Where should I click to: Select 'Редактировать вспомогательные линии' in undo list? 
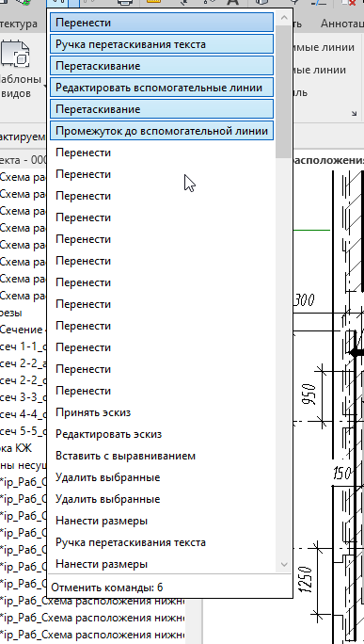coord(162,88)
